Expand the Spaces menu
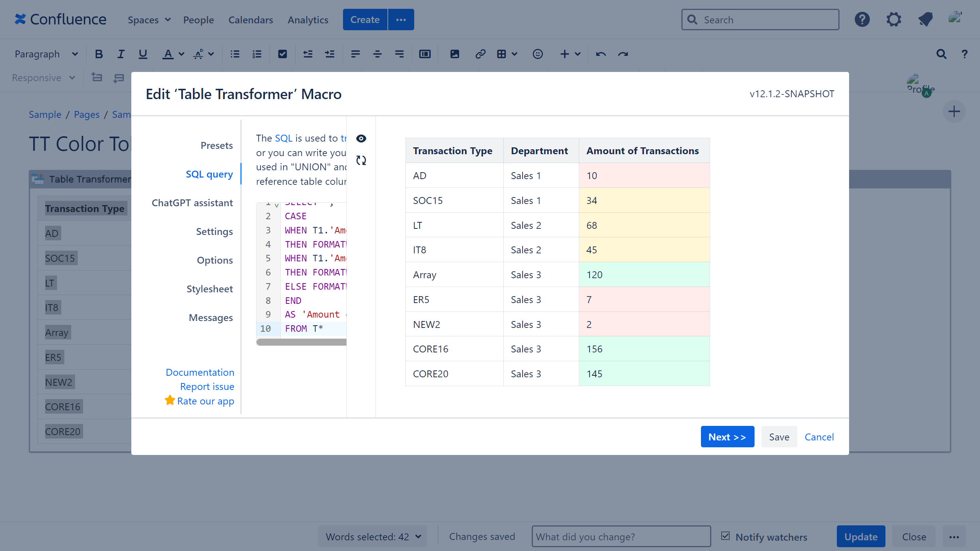980x551 pixels. pyautogui.click(x=149, y=20)
